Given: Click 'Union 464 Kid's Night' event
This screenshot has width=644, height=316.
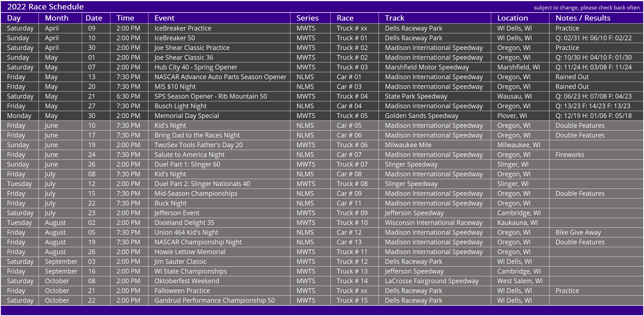Looking at the screenshot, I should tap(186, 232).
